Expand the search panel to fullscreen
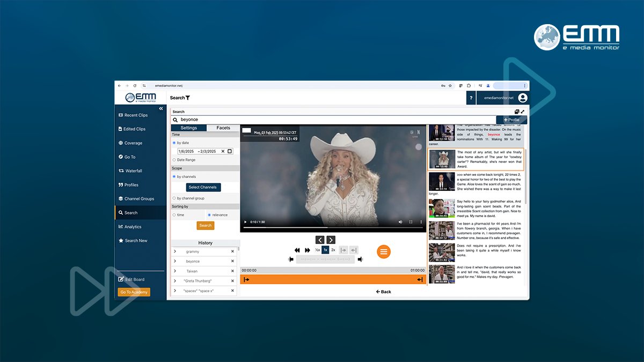This screenshot has height=362, width=644. pyautogui.click(x=523, y=112)
